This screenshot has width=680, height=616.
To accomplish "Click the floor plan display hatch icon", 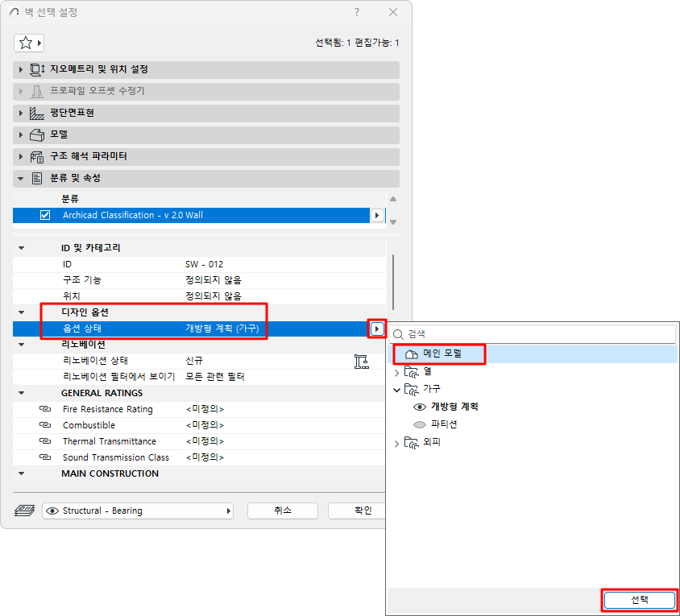I will coord(37,114).
